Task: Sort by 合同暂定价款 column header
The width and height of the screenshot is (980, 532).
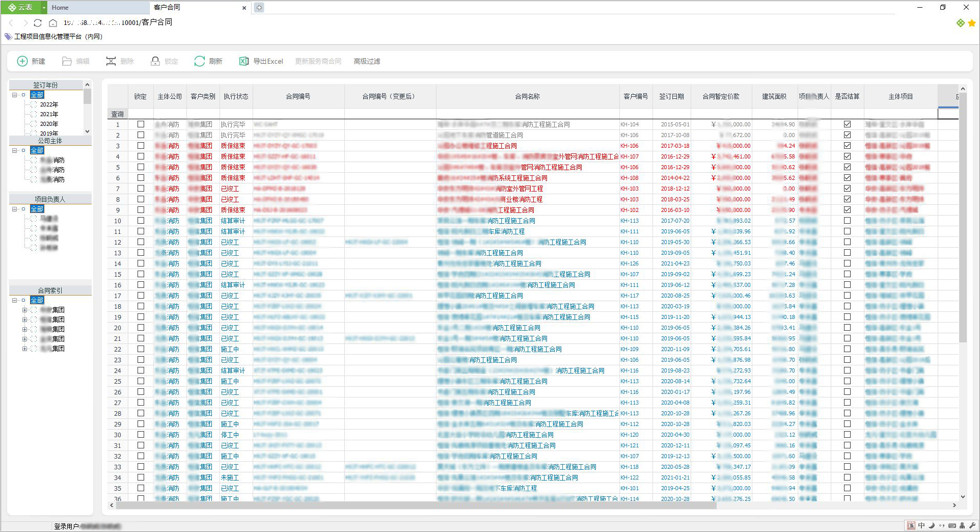Action: coord(721,96)
